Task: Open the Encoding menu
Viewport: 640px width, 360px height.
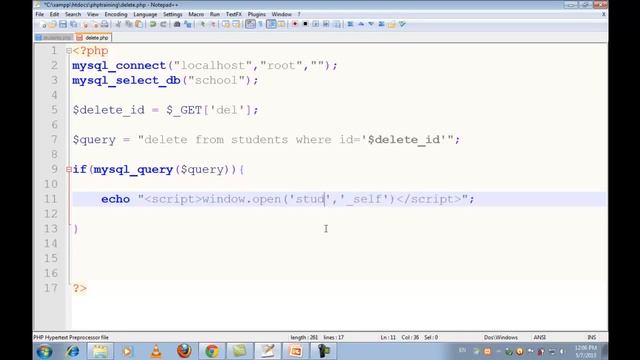Action: 116,14
